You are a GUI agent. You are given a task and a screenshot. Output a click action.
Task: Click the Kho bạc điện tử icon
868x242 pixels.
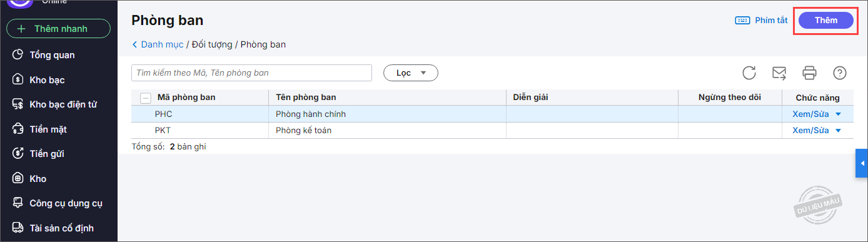(x=18, y=104)
